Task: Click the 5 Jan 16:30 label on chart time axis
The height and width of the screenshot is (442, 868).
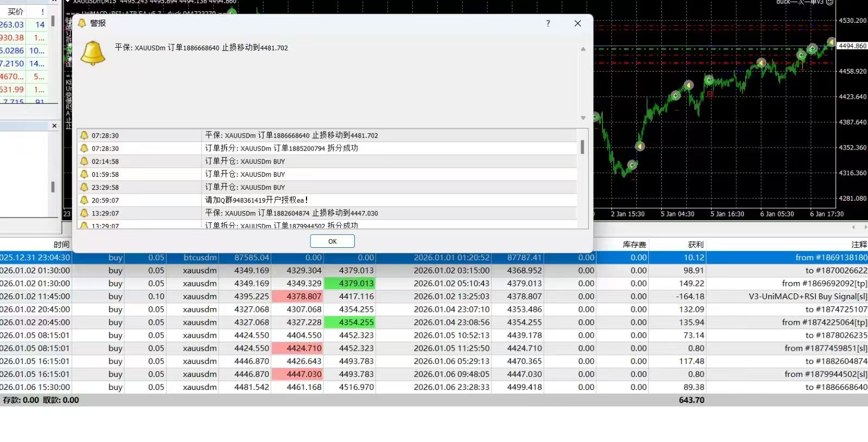Action: click(x=727, y=214)
